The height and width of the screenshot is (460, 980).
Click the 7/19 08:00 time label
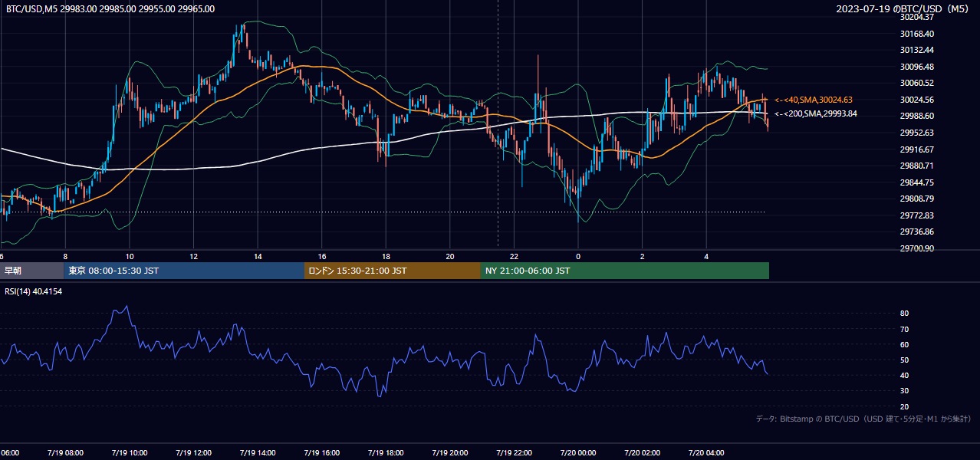click(65, 453)
